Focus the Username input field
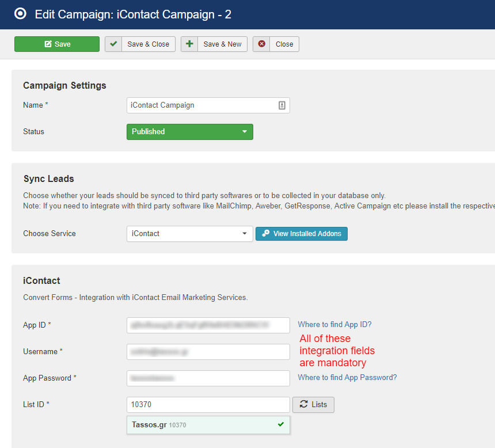The width and height of the screenshot is (495, 448). coord(208,352)
